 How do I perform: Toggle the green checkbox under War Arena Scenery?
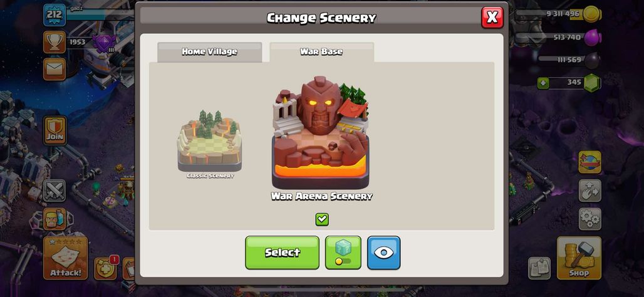322,219
